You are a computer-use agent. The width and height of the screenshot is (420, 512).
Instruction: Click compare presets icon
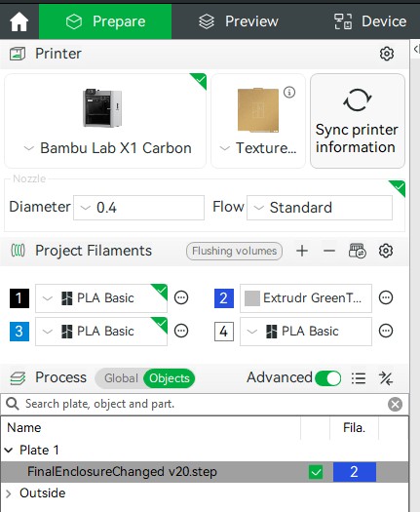tap(386, 378)
